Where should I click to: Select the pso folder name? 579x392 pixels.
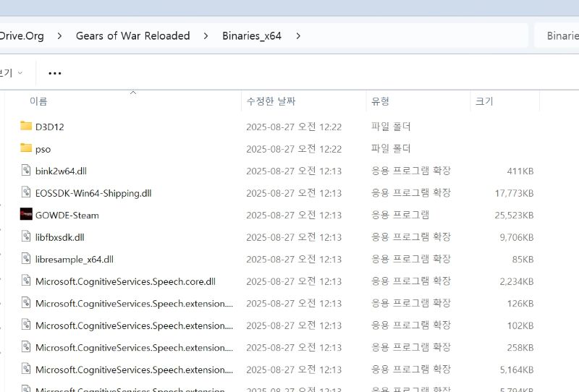[43, 150]
